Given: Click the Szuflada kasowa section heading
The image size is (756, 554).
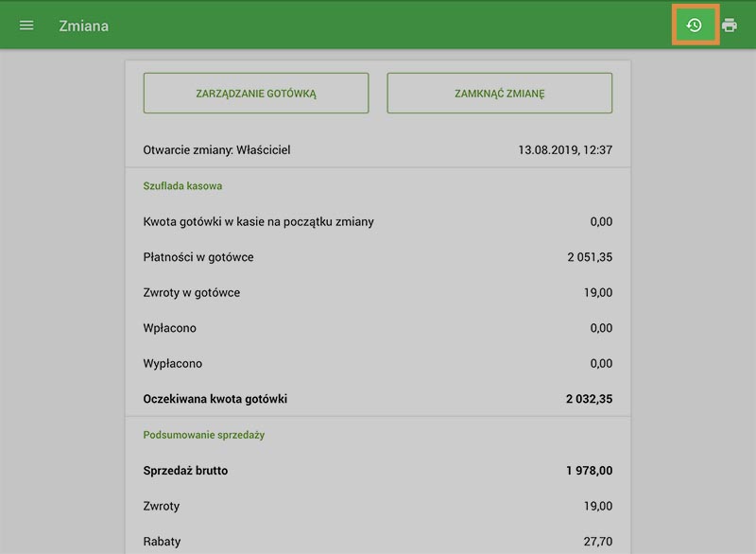Looking at the screenshot, I should click(182, 186).
